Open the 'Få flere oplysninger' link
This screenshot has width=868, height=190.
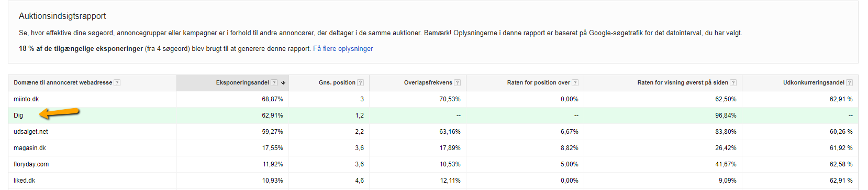coord(343,48)
